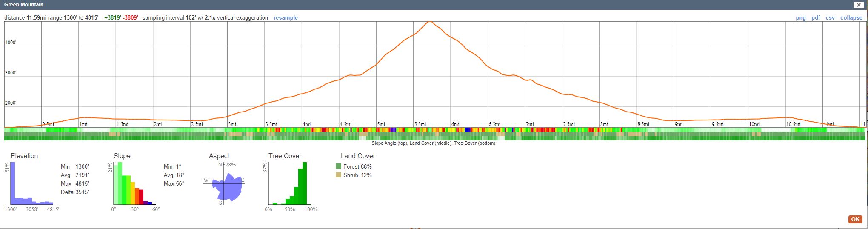868x229 pixels.
Task: Download the profile as pdf
Action: pyautogui.click(x=815, y=18)
